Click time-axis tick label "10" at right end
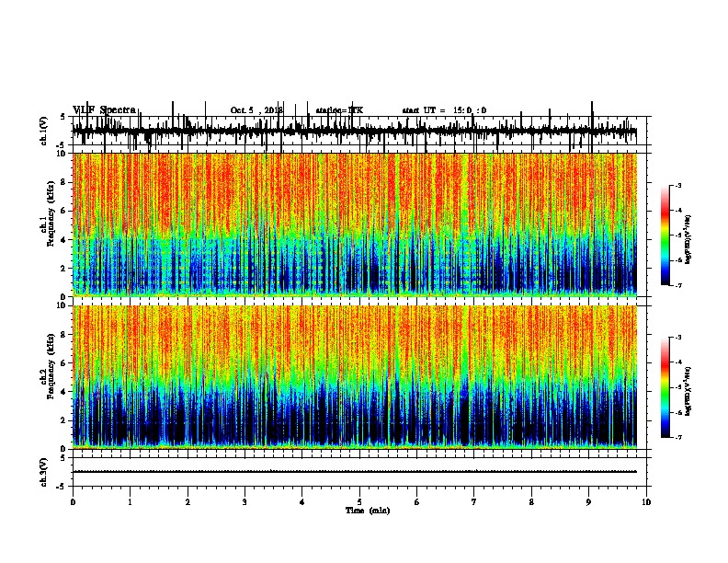 [x=646, y=502]
